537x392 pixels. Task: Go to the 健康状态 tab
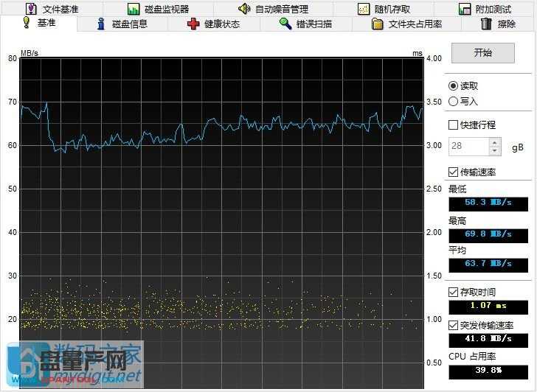pyautogui.click(x=213, y=24)
